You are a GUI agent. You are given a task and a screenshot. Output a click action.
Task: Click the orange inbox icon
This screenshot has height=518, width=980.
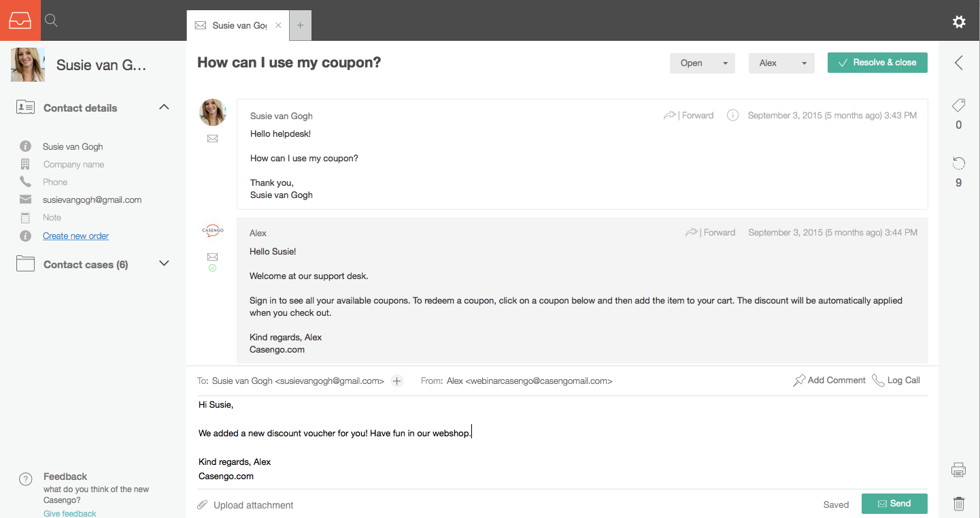click(x=20, y=20)
